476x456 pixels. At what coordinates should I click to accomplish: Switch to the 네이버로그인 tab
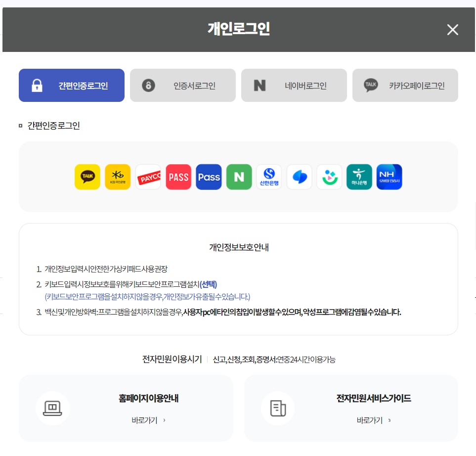point(294,85)
